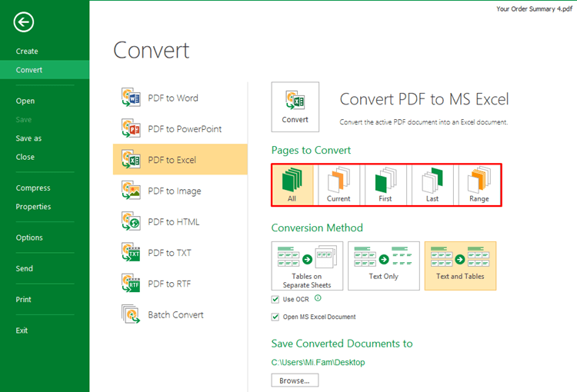Toggle the Use OCR checkbox
577x392 pixels.
[x=275, y=299]
